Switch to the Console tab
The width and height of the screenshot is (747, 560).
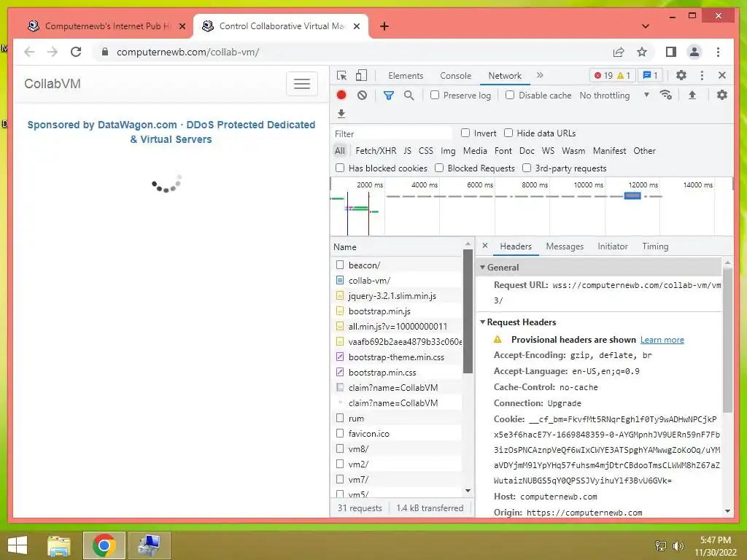coord(455,76)
